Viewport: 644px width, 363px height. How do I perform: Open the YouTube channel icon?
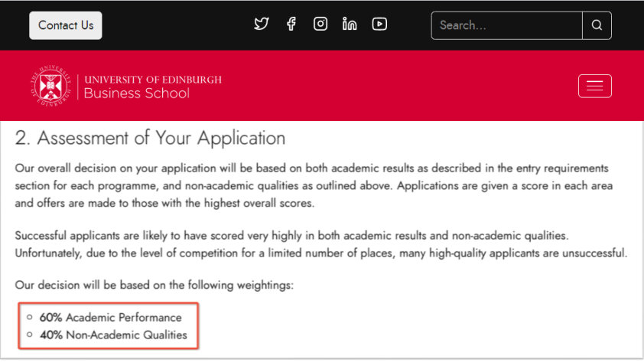coord(379,24)
